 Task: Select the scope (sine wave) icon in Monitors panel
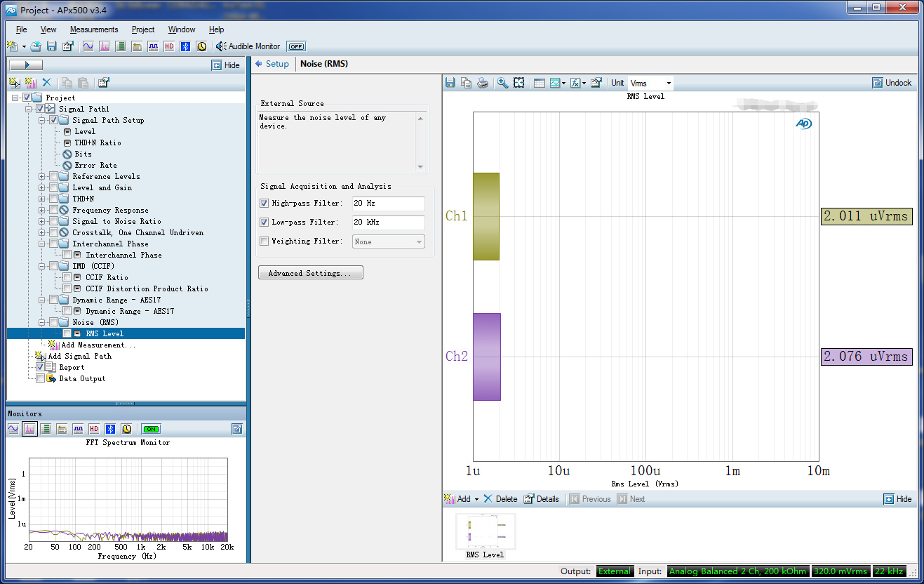point(13,429)
